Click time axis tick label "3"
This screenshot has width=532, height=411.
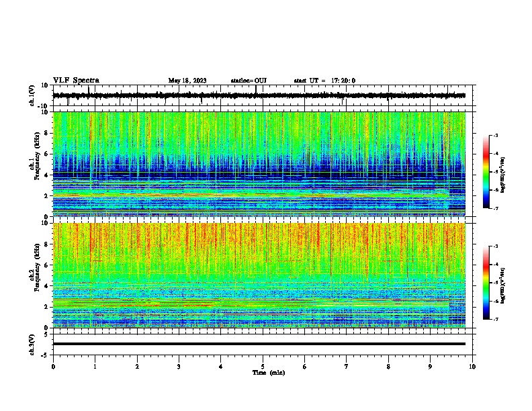pos(179,367)
